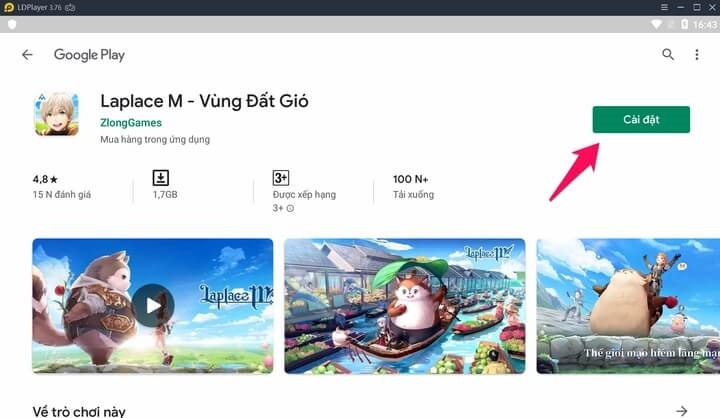Screen dimensions: 720x418
Task: Open the floating market screenshot
Action: pyautogui.click(x=405, y=306)
